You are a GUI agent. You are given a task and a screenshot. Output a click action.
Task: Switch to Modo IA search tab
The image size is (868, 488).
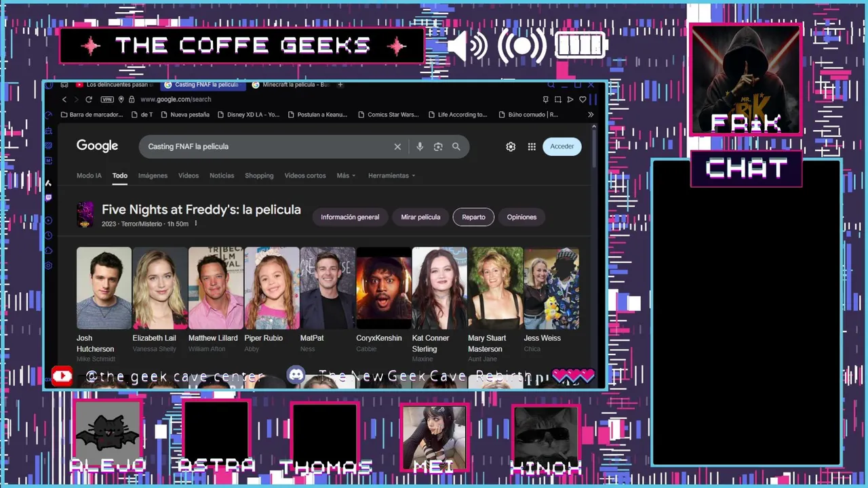89,176
